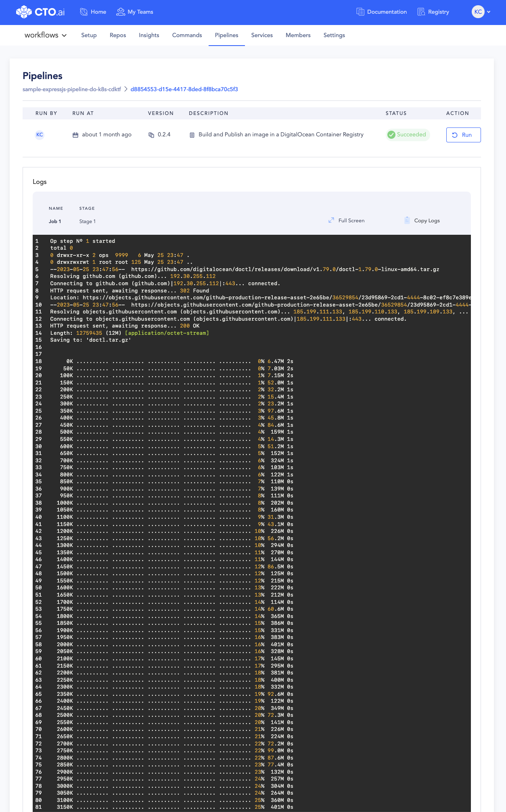Click the doctl release download URL in log

tap(285, 269)
